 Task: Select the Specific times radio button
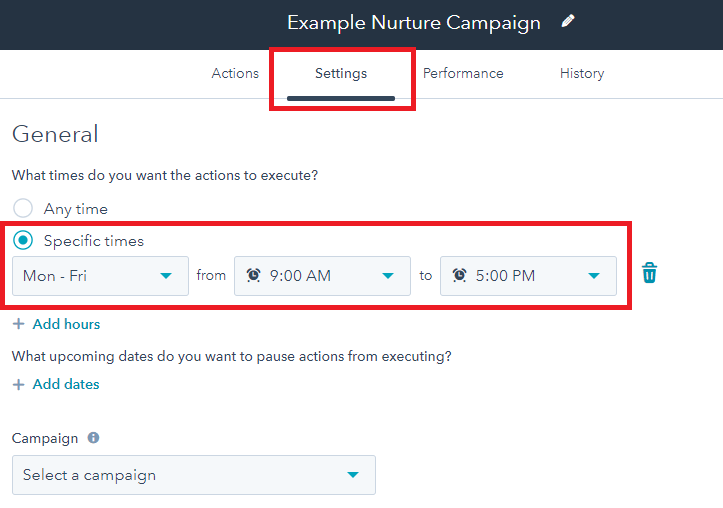pos(23,240)
